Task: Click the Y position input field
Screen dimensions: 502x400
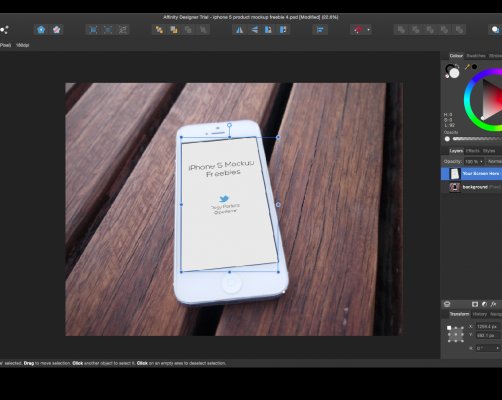Action: [x=487, y=336]
